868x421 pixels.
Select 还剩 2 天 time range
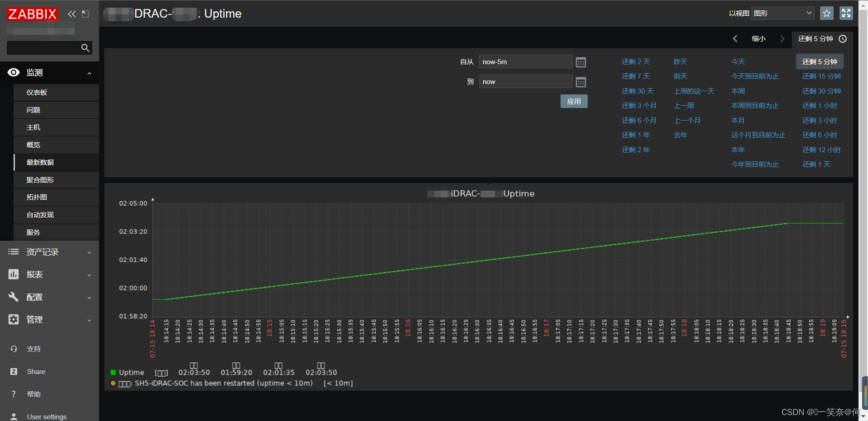click(x=636, y=62)
